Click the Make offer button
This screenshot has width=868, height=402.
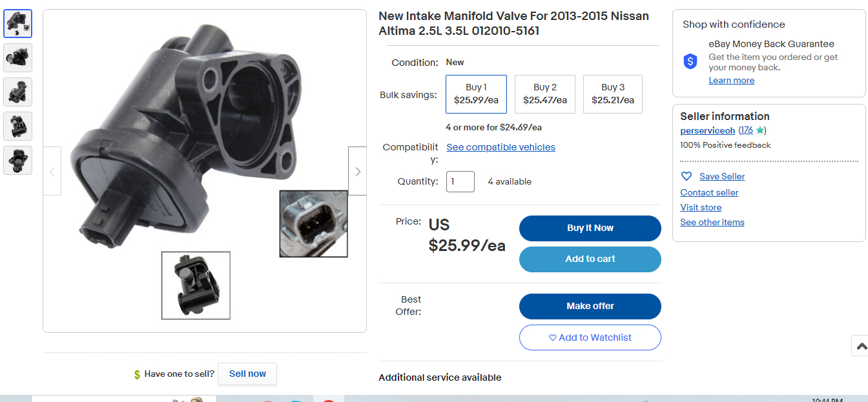pyautogui.click(x=590, y=307)
